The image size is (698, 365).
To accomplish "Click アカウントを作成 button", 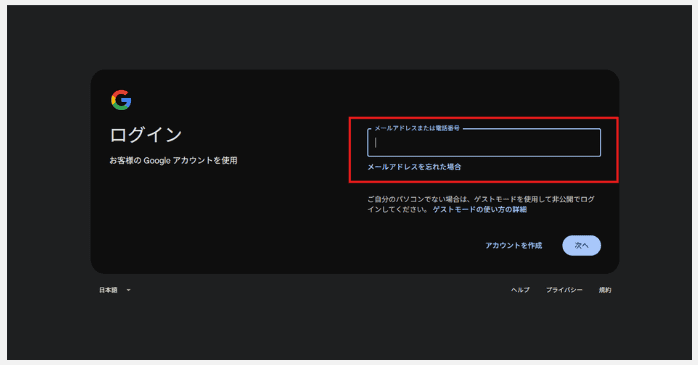I will pyautogui.click(x=514, y=245).
